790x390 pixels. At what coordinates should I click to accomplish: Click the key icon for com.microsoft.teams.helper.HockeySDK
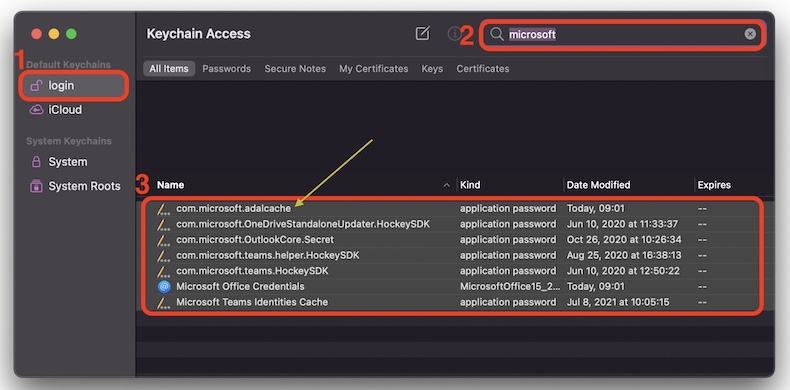(163, 255)
